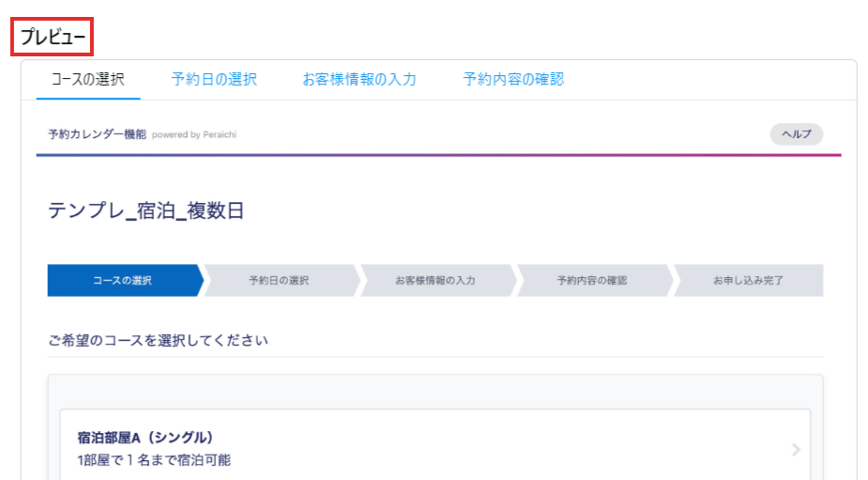
Task: Click the ご希望のコースを選択してください heading
Action: point(158,340)
